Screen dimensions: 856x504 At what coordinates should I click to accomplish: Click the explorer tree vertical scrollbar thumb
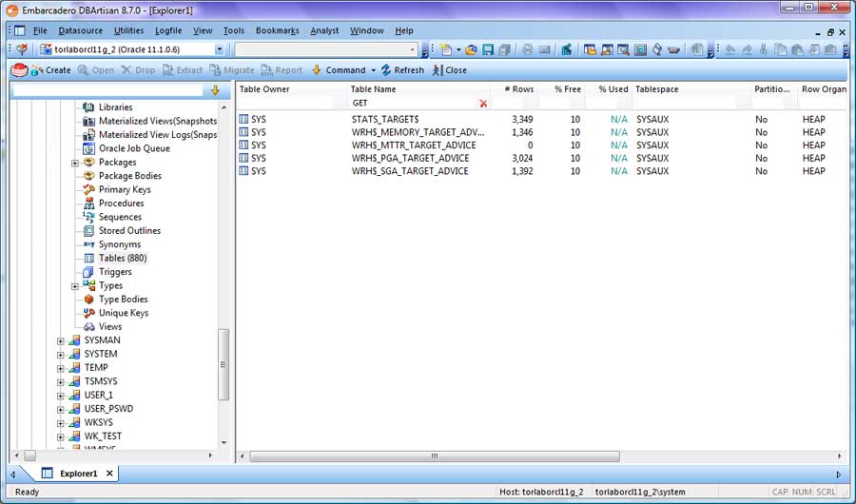pos(223,365)
